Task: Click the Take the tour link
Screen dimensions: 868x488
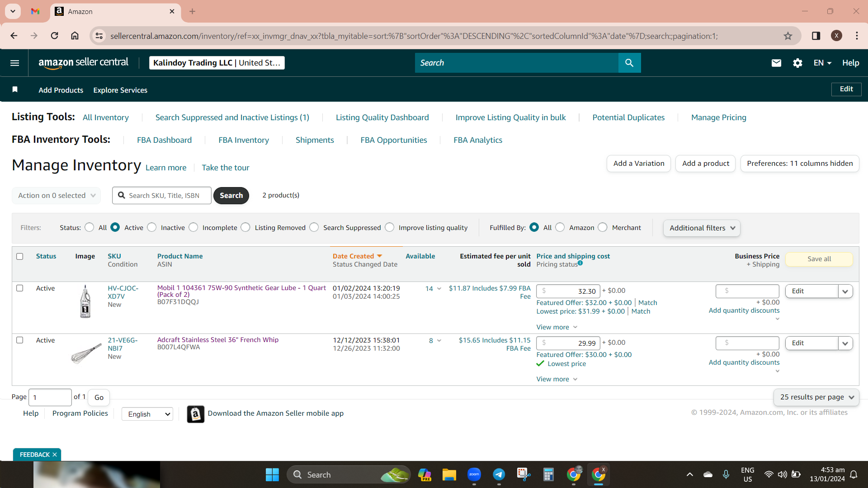Action: point(225,168)
